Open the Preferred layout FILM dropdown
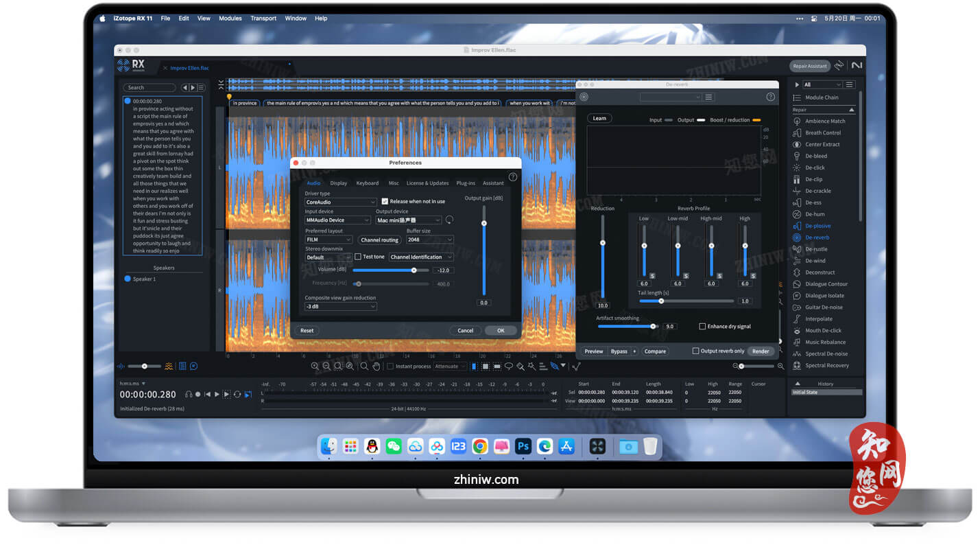 pyautogui.click(x=328, y=240)
